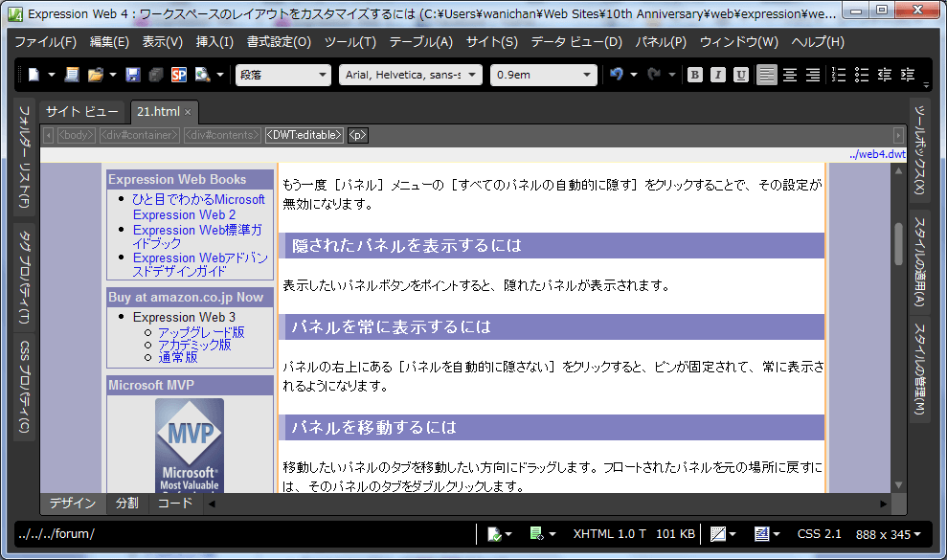Close the 21.html tab
Screen dimensions: 947x560
click(x=188, y=112)
